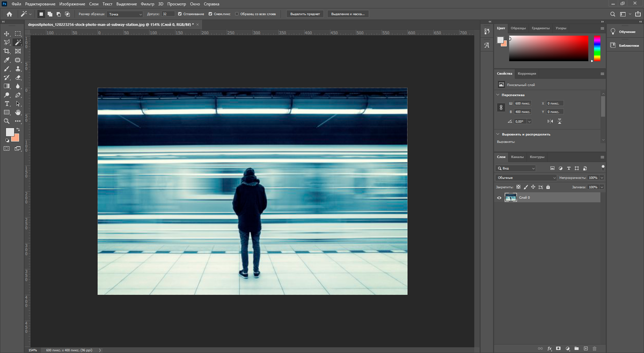Open the Размер образца dropdown

pos(125,14)
